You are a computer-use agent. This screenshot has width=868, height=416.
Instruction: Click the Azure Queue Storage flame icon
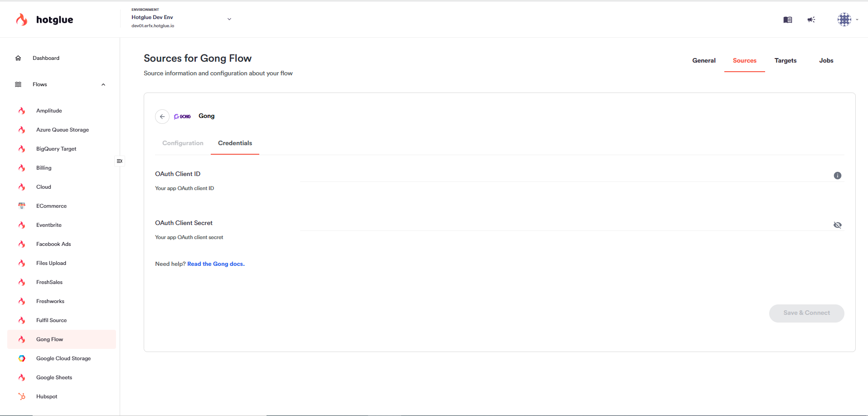coord(22,130)
